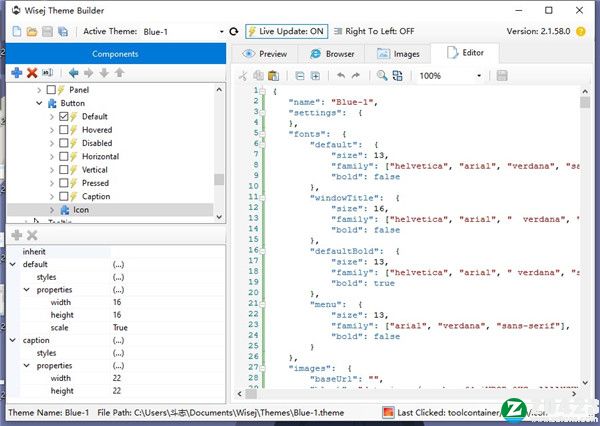Viewport: 600px width, 426px height.
Task: Click the Last Clicked status bar icon
Action: pos(388,412)
